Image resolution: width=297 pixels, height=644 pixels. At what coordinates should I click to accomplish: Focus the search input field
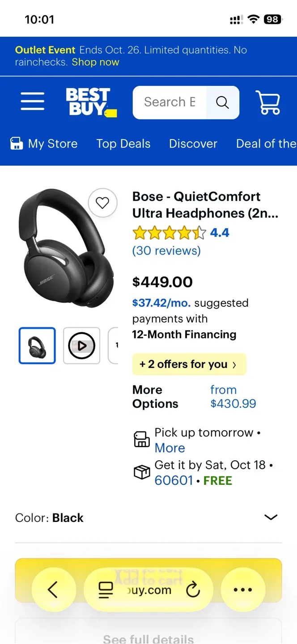(170, 102)
